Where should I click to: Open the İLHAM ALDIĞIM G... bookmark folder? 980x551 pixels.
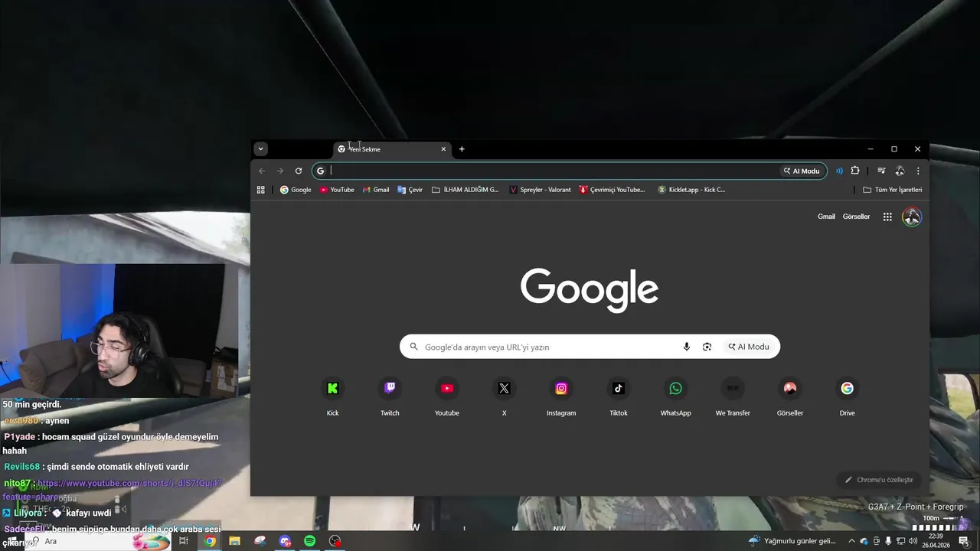tap(465, 190)
